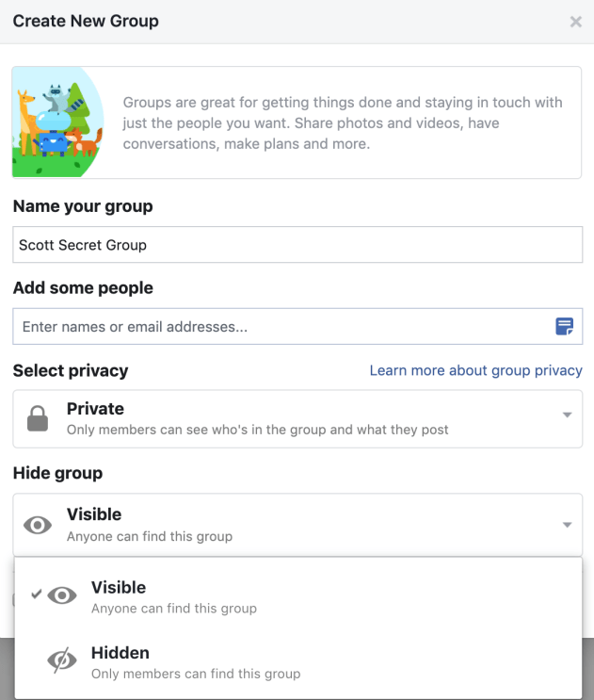This screenshot has height=700, width=594.
Task: Click the Name your group text field
Action: 297,245
